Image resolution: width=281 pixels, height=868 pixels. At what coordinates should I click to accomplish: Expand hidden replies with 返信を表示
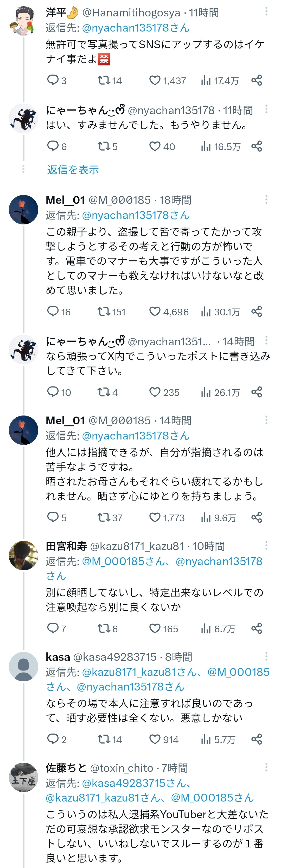pyautogui.click(x=73, y=170)
